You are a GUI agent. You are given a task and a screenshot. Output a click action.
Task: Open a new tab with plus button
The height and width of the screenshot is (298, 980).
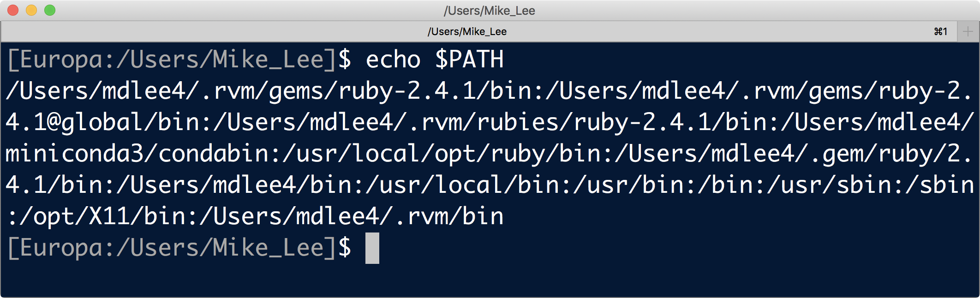point(968,31)
